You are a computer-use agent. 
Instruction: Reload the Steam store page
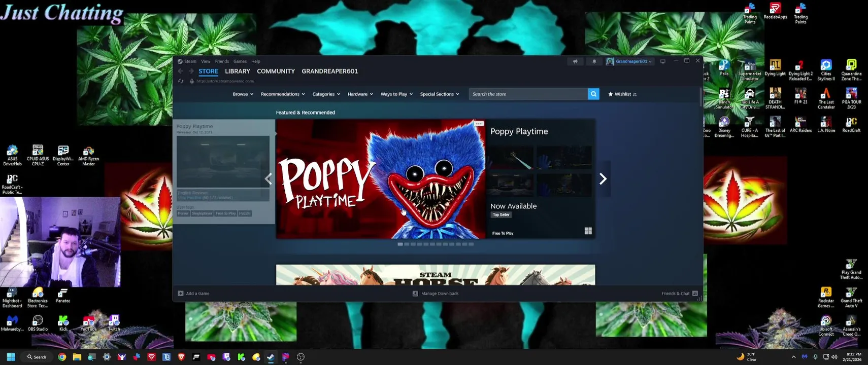click(181, 81)
